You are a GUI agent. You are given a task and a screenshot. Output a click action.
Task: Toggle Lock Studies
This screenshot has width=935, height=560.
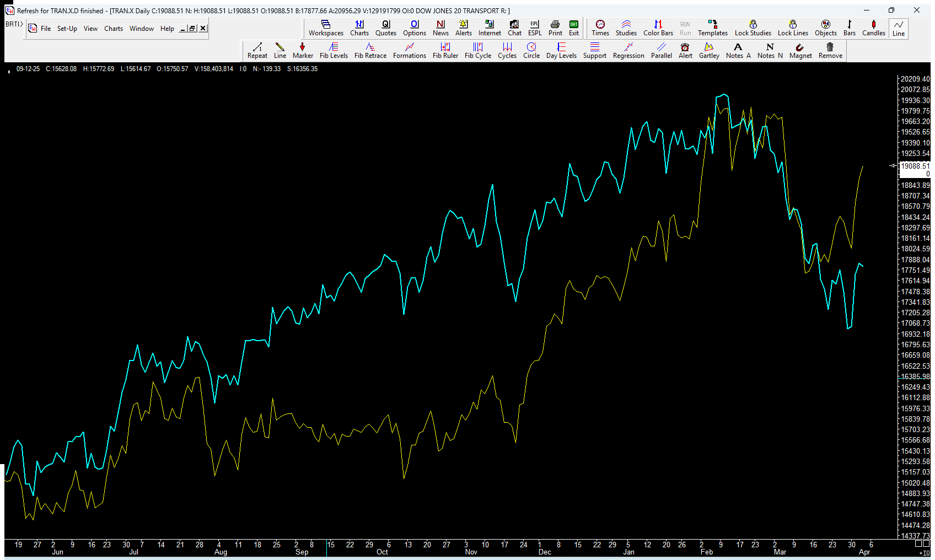coord(753,28)
